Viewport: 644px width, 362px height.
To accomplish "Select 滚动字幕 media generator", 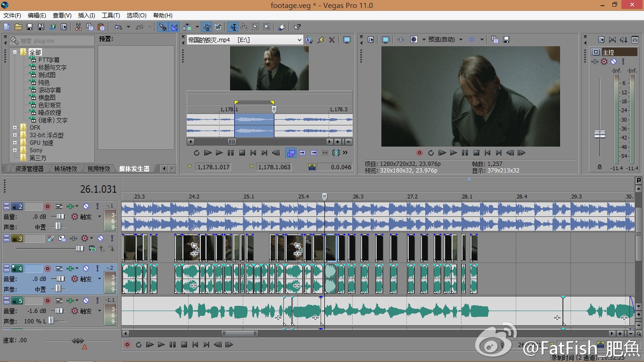I will click(x=50, y=90).
